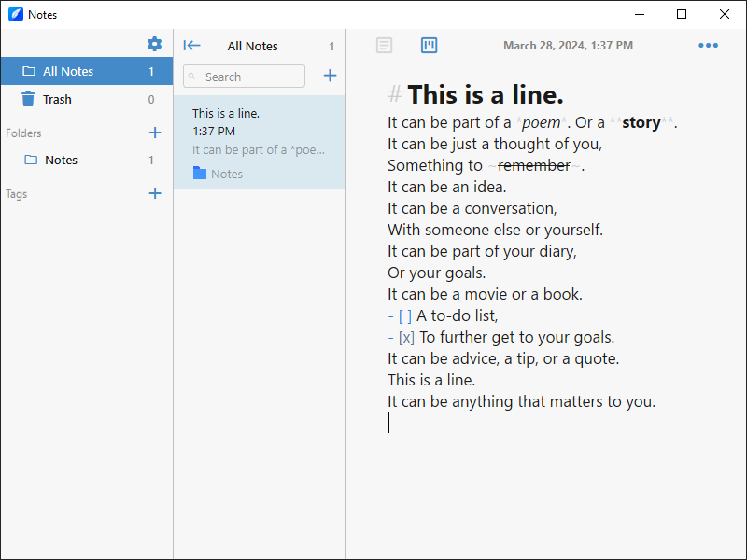Click the strikethrough word 'remember'
This screenshot has width=747, height=560.
533,166
